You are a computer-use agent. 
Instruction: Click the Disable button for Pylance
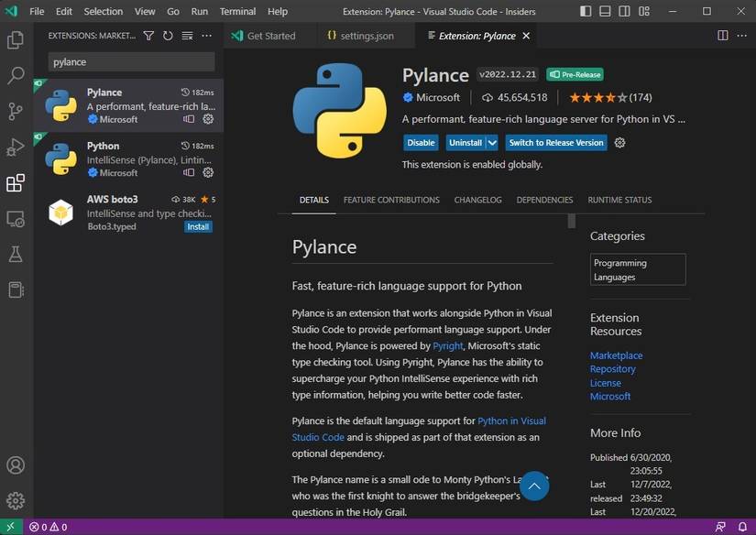pos(421,143)
